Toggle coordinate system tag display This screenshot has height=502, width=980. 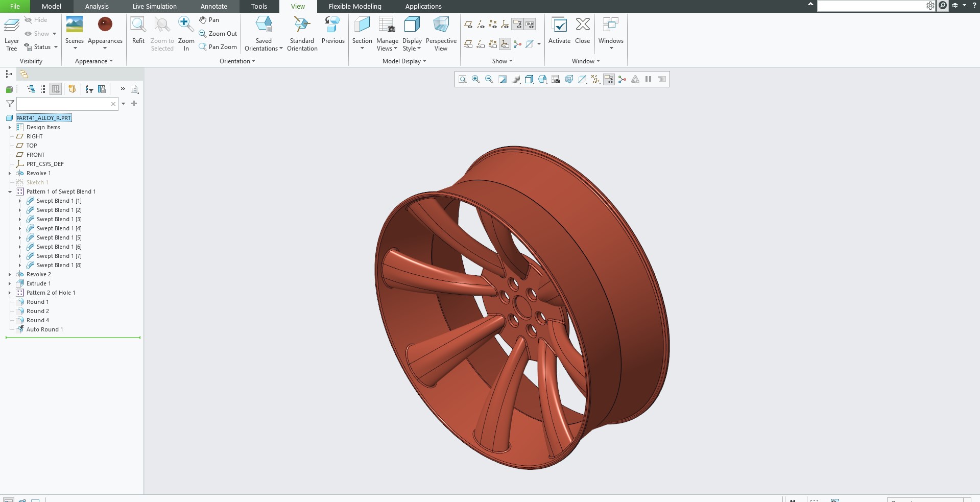[505, 44]
